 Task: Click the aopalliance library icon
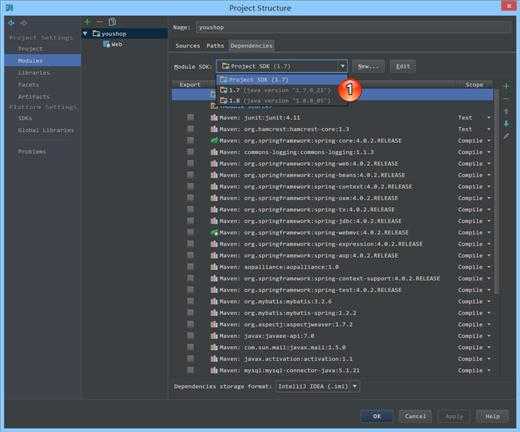point(214,267)
